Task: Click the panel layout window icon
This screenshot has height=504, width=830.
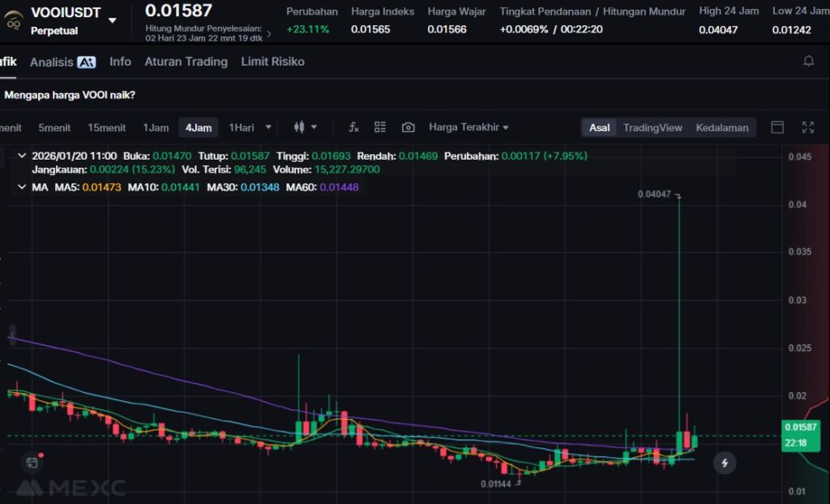Action: tap(777, 127)
